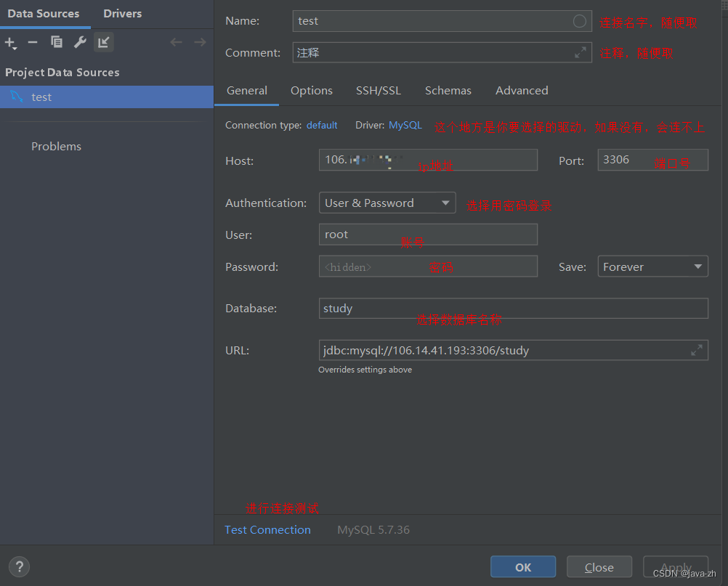Remove the selected data source
728x586 pixels.
(x=32, y=42)
